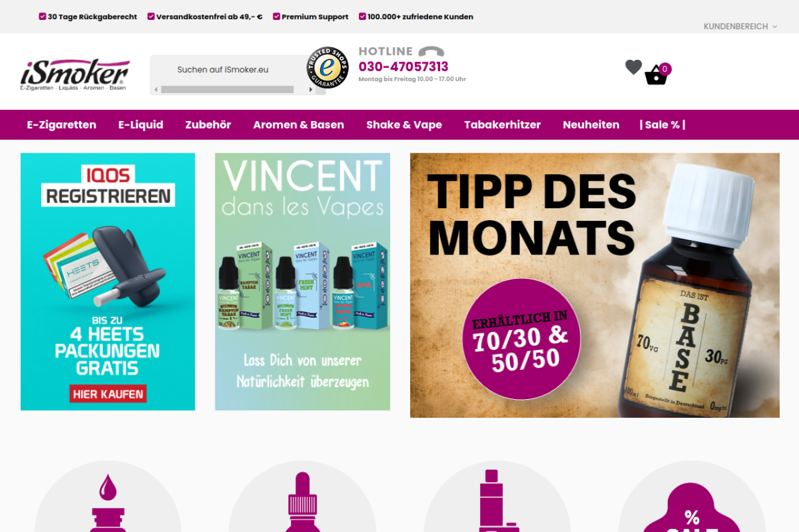Open the wishlist heart icon
The width and height of the screenshot is (799, 532).
coord(634,67)
